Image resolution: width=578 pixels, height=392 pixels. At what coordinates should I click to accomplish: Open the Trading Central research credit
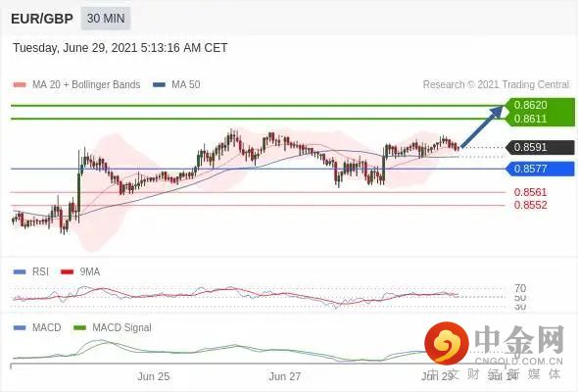tap(496, 85)
